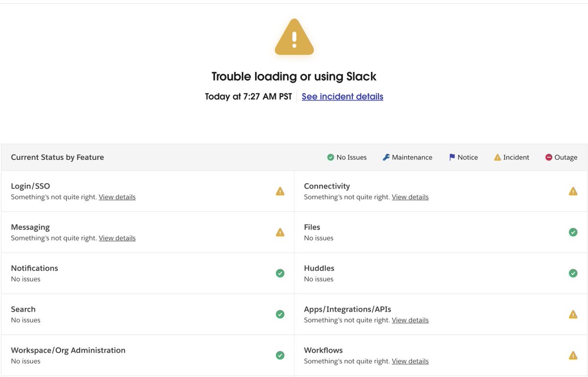
Task: Click the Files feature title
Action: [x=312, y=227]
